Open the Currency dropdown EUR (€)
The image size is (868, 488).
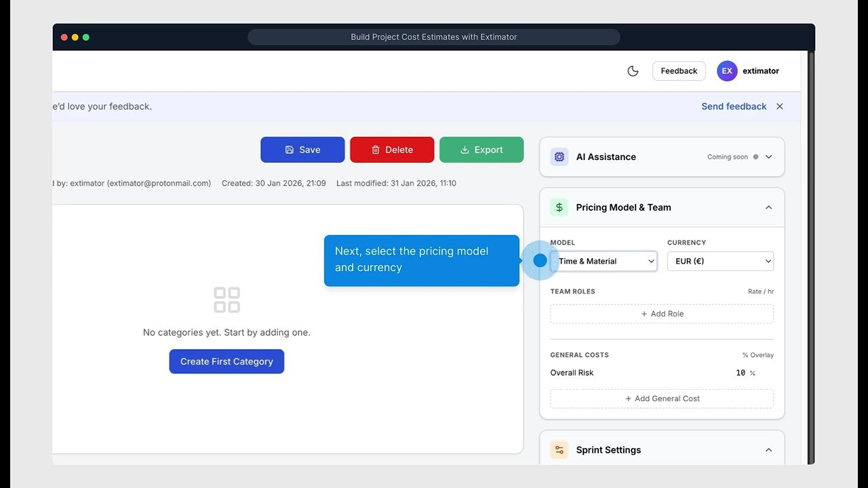pyautogui.click(x=720, y=261)
